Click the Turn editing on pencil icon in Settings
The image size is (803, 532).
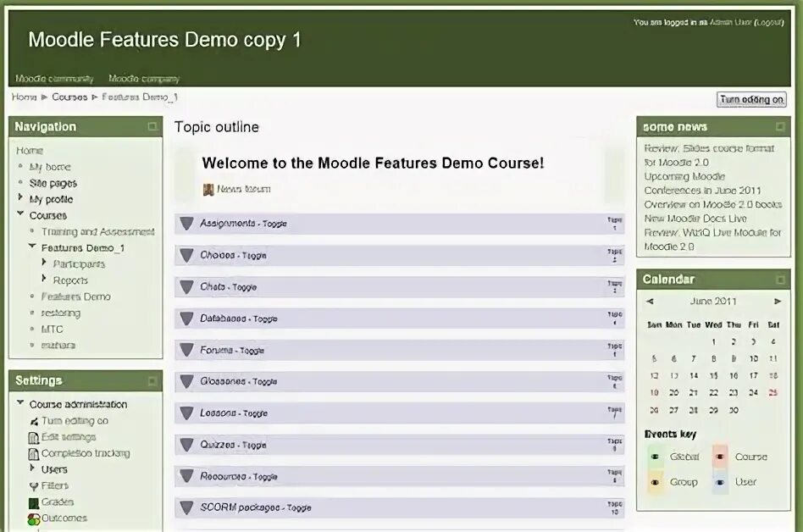tap(34, 421)
